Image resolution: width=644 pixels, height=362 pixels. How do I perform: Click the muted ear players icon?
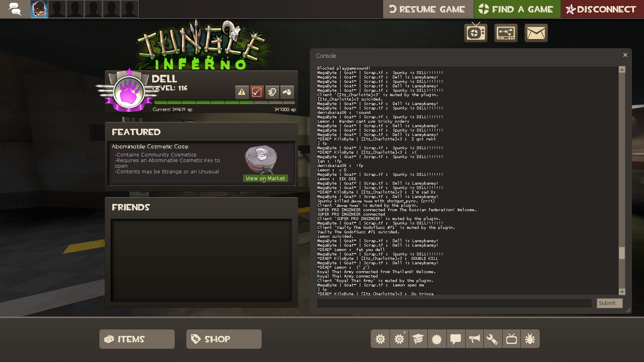[272, 92]
